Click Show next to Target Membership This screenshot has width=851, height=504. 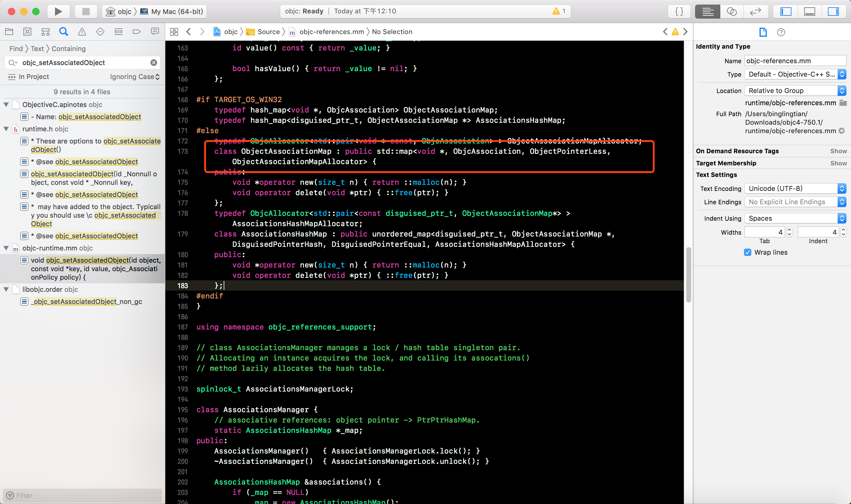click(x=838, y=163)
